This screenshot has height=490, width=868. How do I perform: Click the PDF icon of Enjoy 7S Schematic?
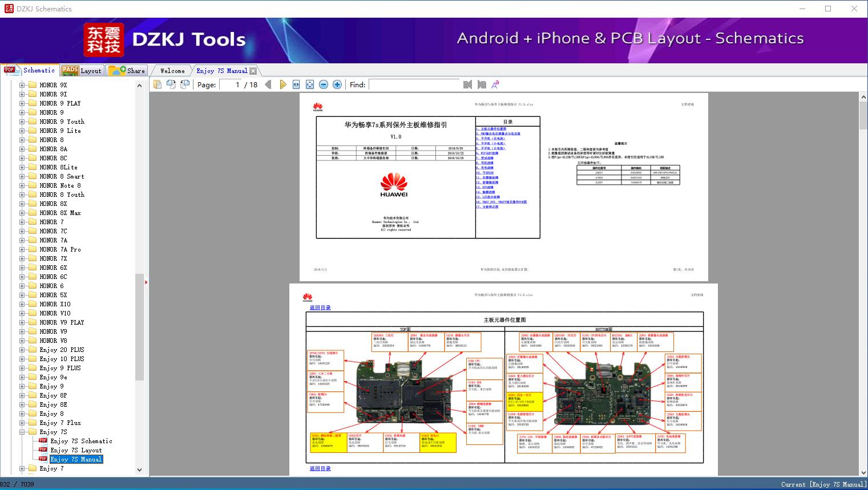[43, 441]
